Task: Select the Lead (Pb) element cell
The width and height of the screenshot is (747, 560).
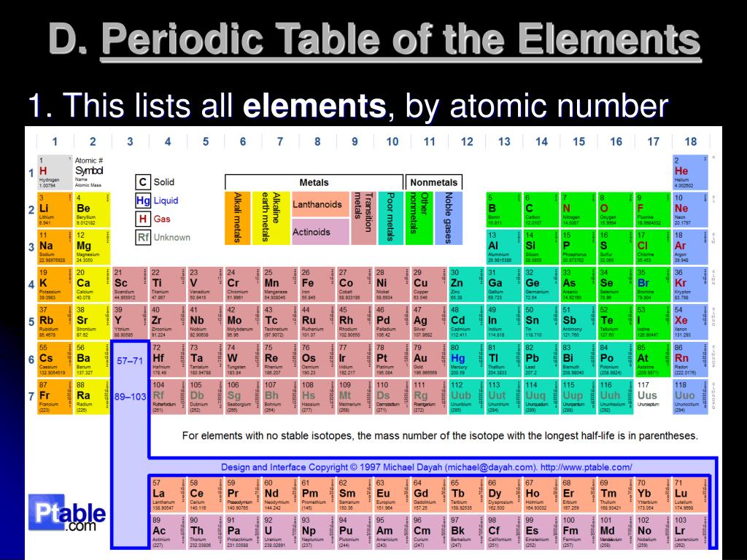Action: [x=541, y=359]
